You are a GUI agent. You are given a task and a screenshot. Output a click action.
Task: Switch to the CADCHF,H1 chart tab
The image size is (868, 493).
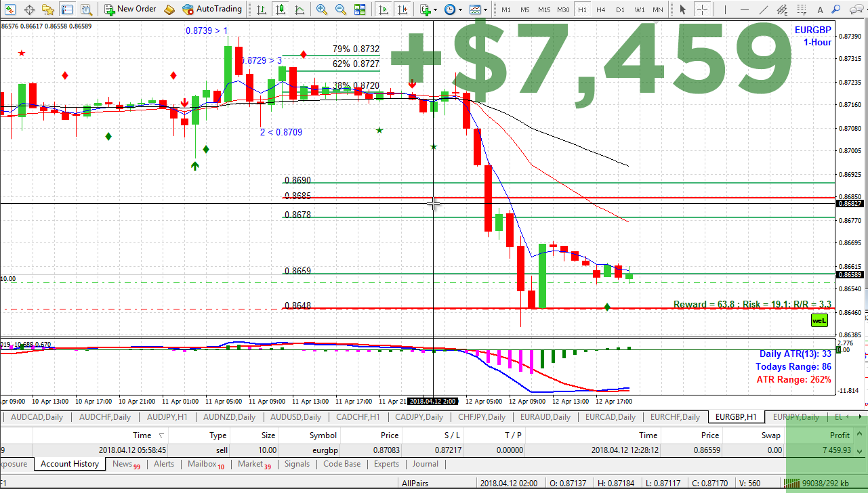click(358, 417)
